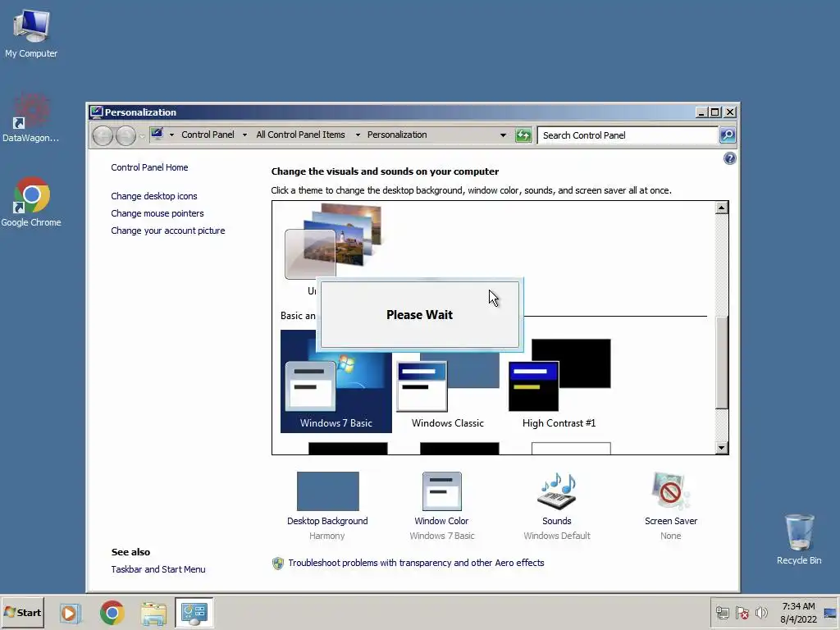Click the address bar location icon

tap(157, 134)
